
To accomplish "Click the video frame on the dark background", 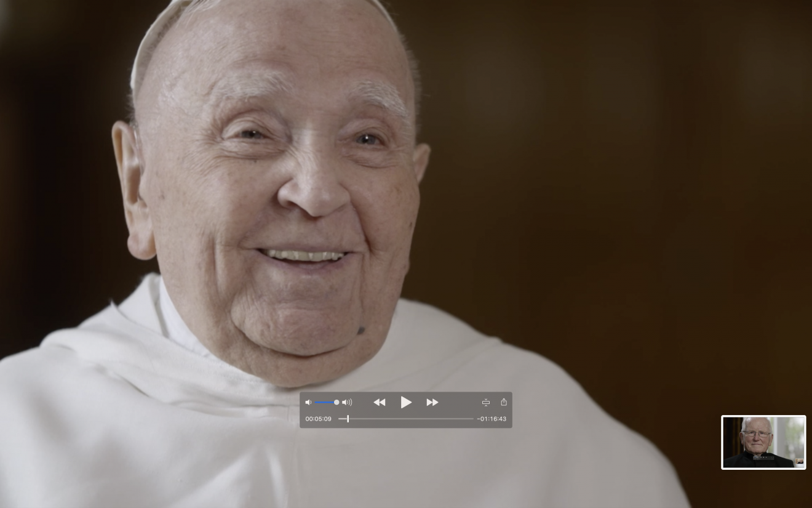I will (615, 185).
